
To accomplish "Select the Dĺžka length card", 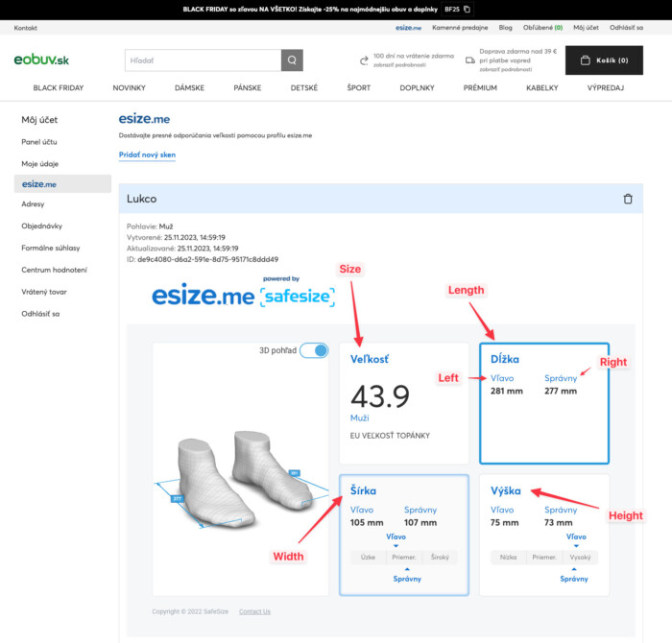I will click(x=543, y=403).
